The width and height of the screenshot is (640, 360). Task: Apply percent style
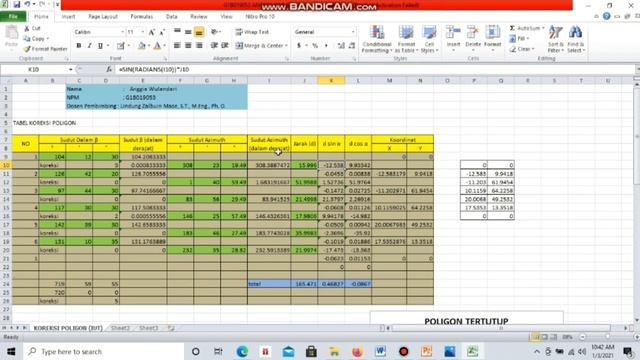[x=315, y=46]
